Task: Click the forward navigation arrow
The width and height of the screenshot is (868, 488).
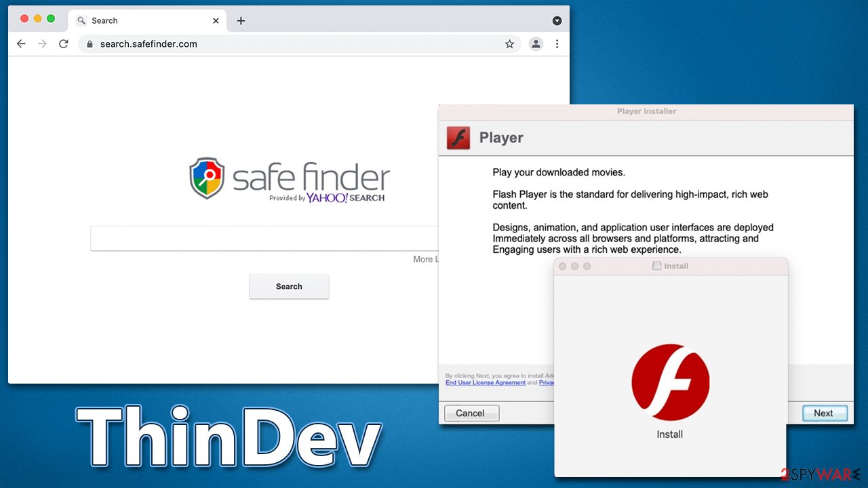Action: click(42, 43)
